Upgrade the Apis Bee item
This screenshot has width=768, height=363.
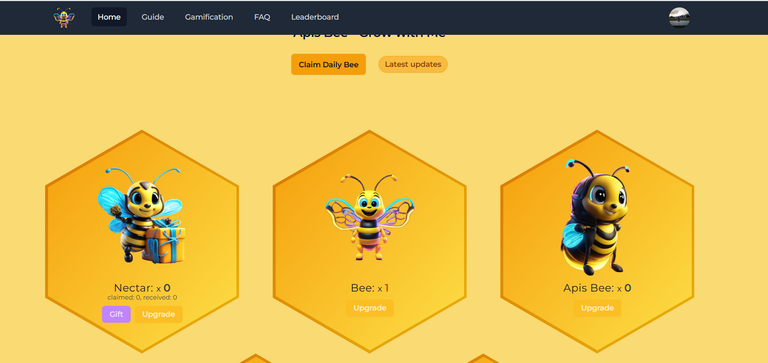(598, 308)
